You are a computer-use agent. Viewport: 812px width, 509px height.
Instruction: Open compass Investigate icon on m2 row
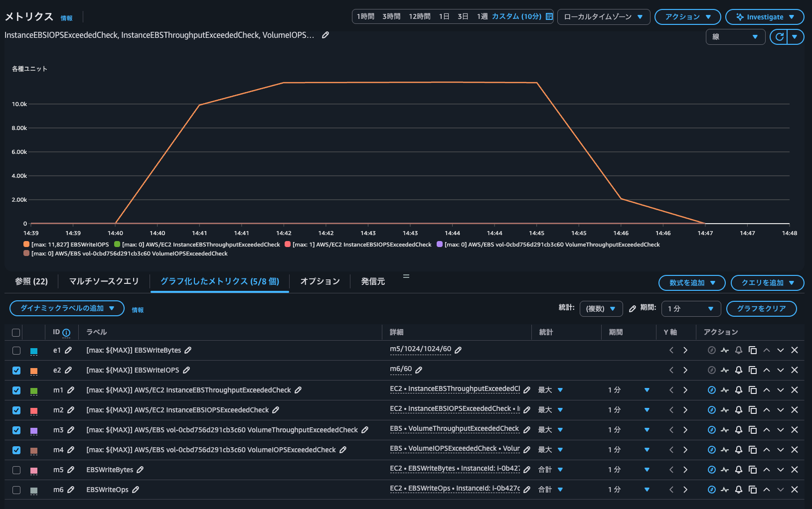(712, 410)
